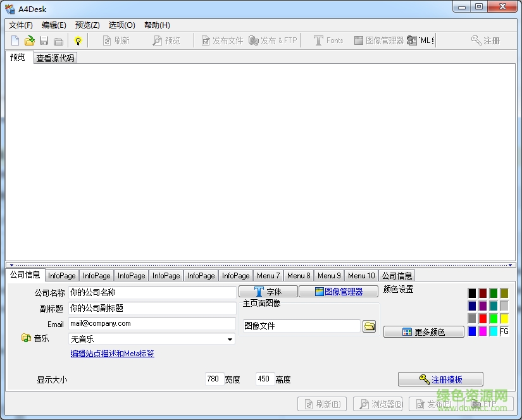Click the lightbulb hint icon in toolbar

click(78, 40)
